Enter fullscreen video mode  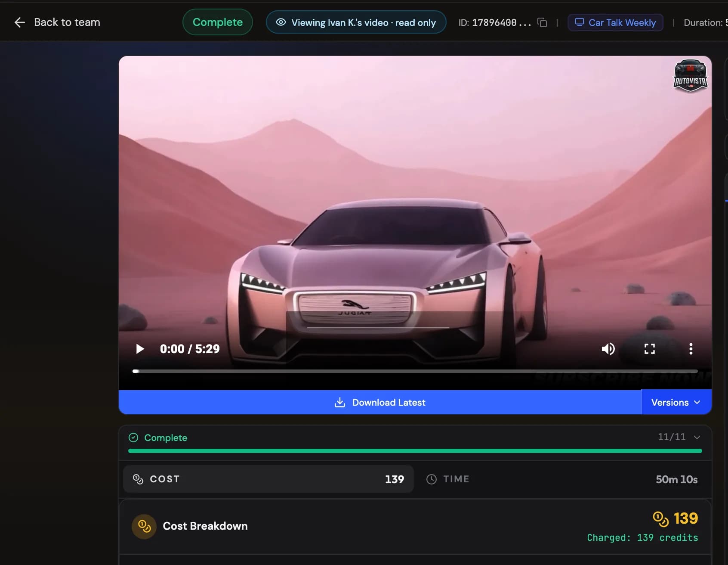pyautogui.click(x=649, y=349)
